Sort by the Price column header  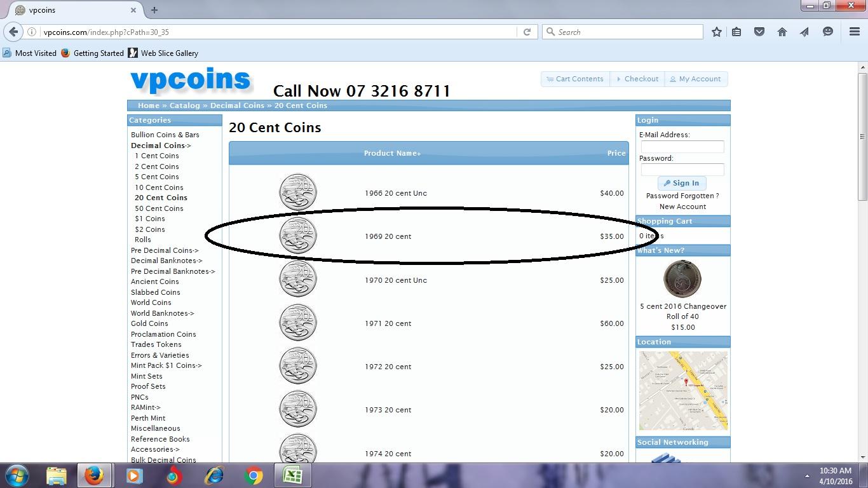click(616, 153)
